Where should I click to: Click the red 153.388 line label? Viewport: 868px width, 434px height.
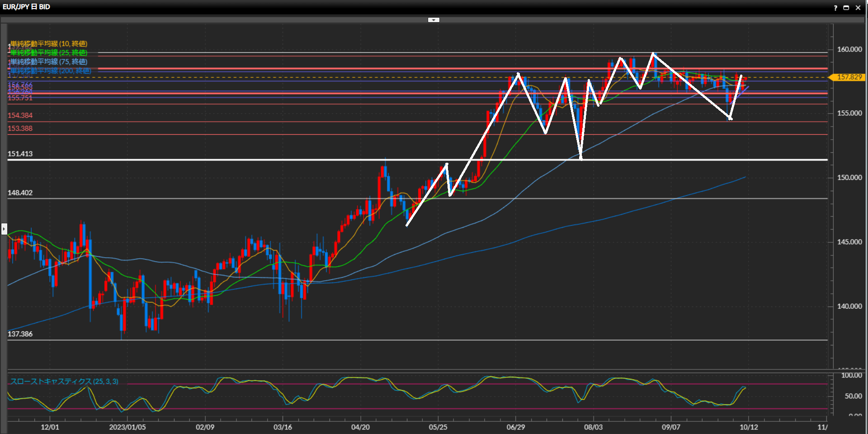click(x=20, y=128)
